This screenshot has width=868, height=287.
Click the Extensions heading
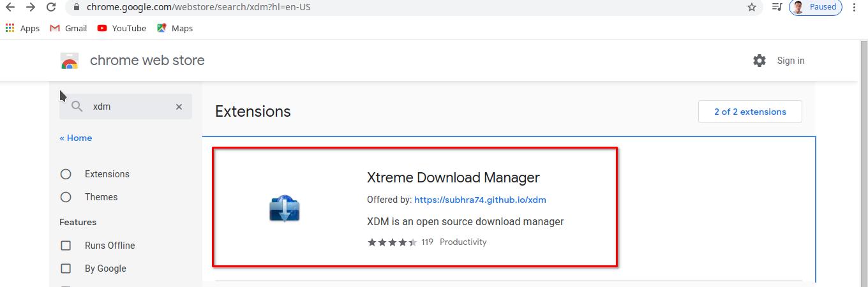253,112
